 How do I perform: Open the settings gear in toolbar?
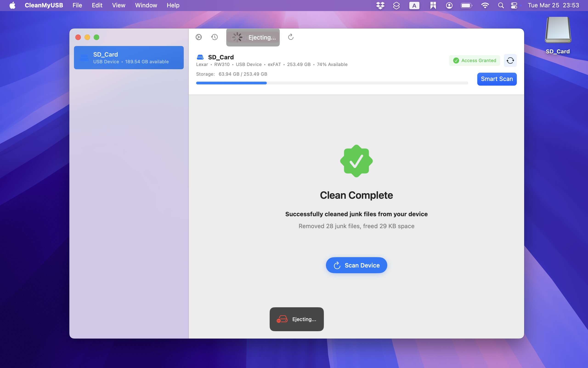198,37
